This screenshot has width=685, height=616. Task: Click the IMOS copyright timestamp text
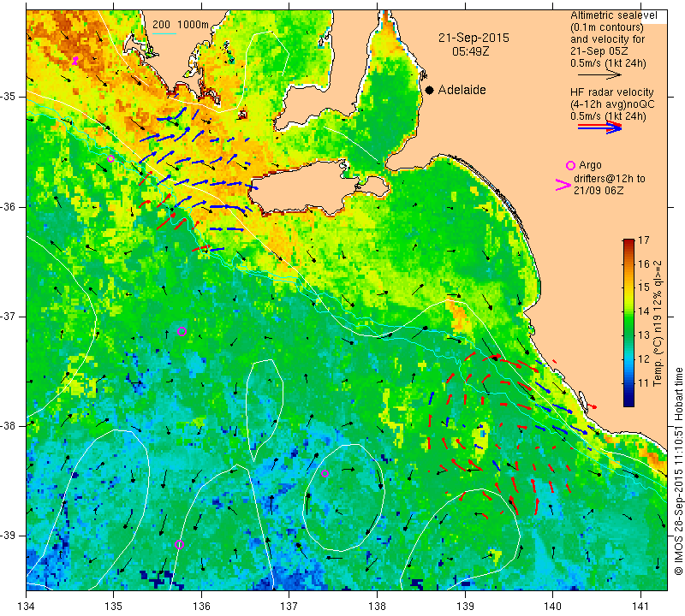pos(678,471)
